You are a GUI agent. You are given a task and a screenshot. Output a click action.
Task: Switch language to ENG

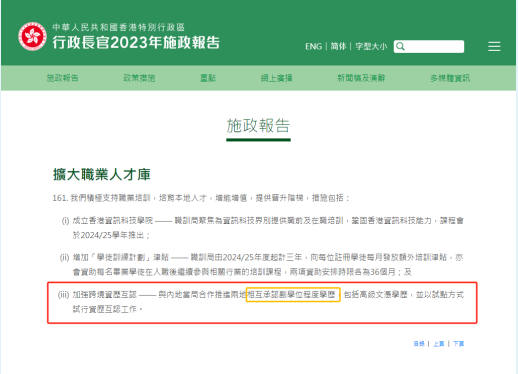click(313, 46)
